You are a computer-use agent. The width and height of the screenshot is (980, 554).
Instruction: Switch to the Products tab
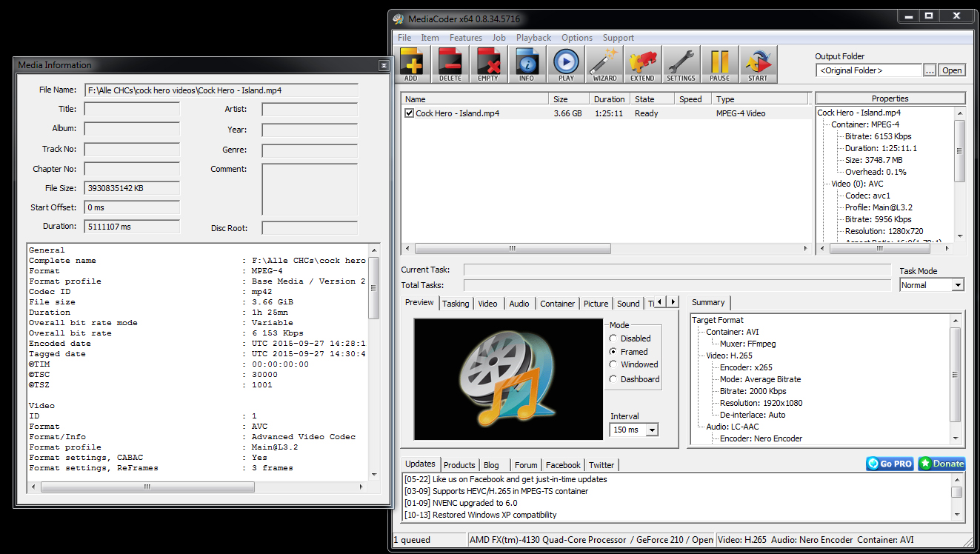click(x=459, y=465)
